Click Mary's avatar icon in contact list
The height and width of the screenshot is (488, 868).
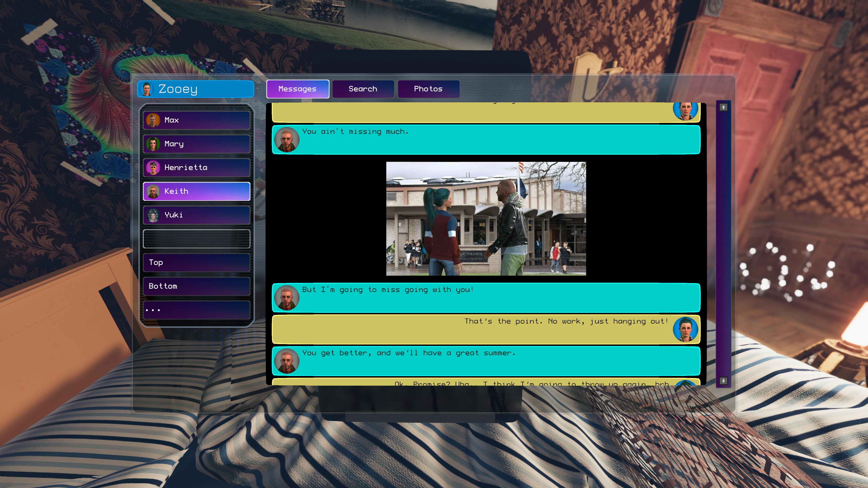(x=153, y=144)
